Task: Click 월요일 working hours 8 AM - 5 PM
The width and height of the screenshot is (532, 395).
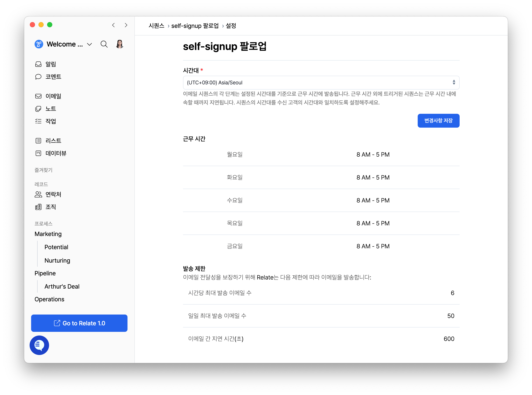Action: 373,154
